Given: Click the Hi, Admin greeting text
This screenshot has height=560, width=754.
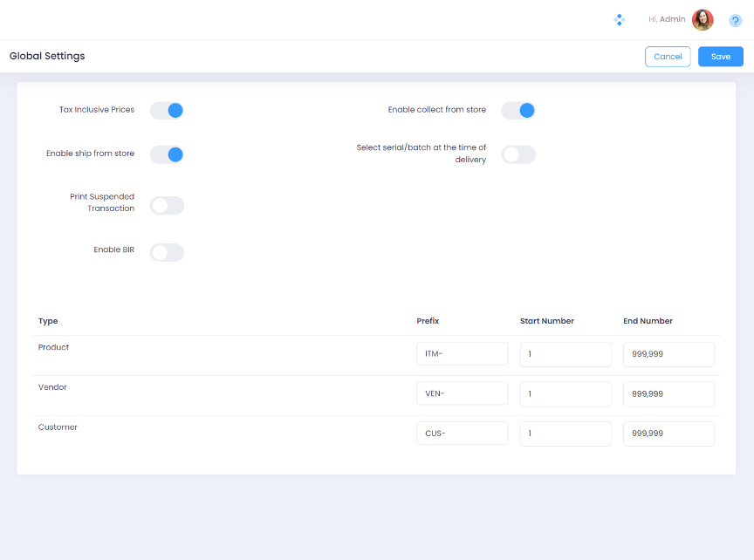Looking at the screenshot, I should 667,19.
